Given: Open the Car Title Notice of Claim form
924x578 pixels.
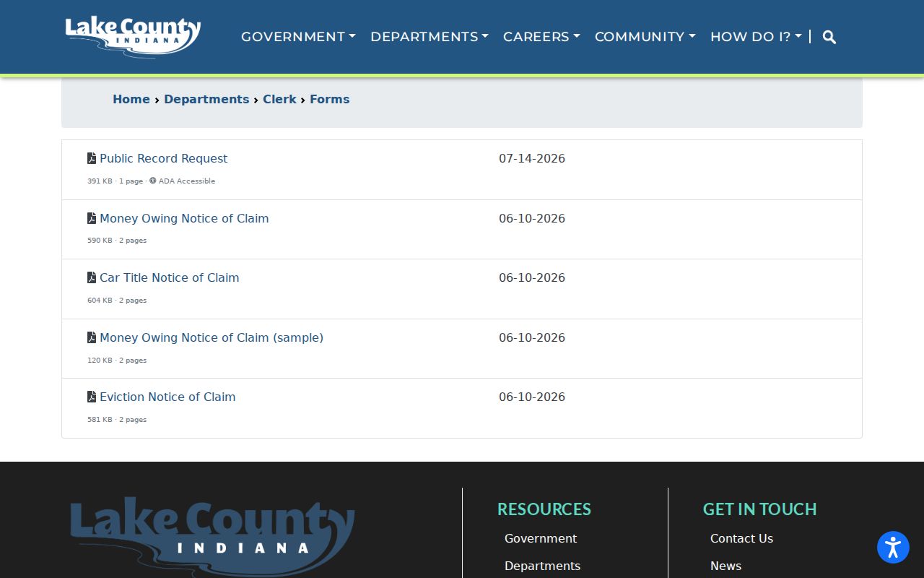Looking at the screenshot, I should tap(169, 277).
